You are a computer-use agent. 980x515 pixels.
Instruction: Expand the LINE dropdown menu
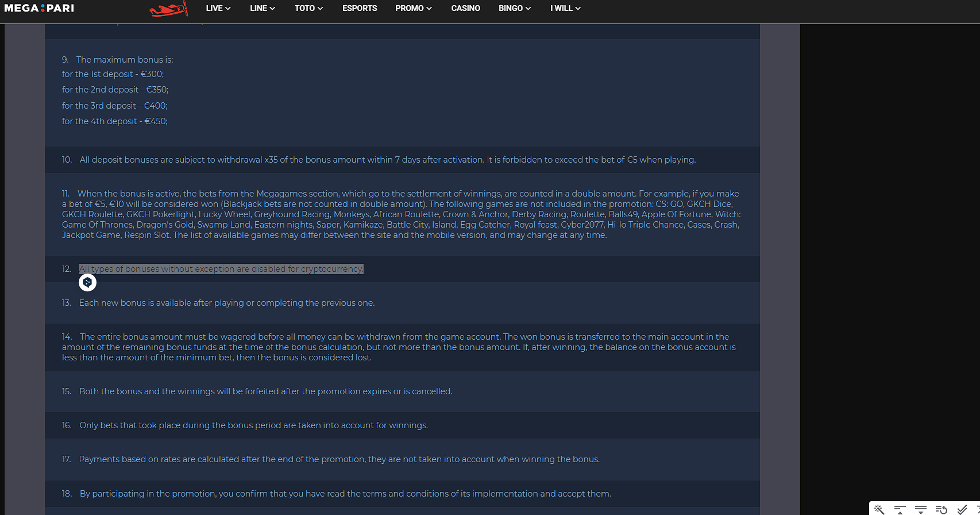(x=262, y=8)
